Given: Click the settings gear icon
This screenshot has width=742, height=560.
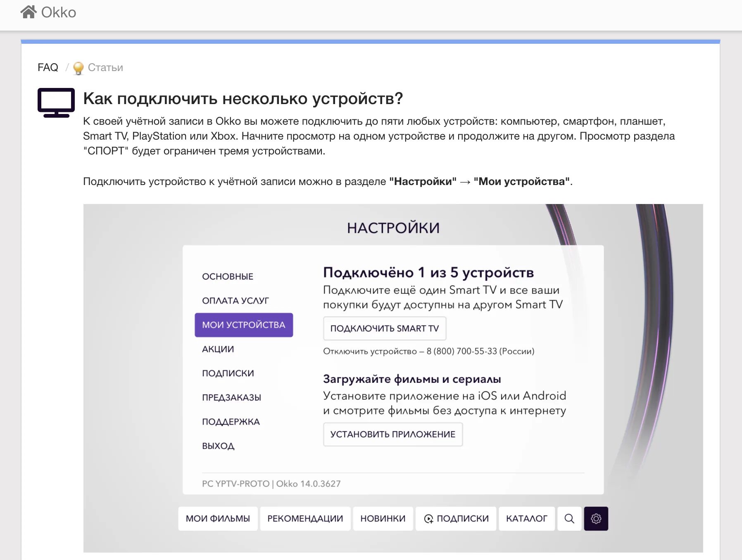Looking at the screenshot, I should (596, 519).
